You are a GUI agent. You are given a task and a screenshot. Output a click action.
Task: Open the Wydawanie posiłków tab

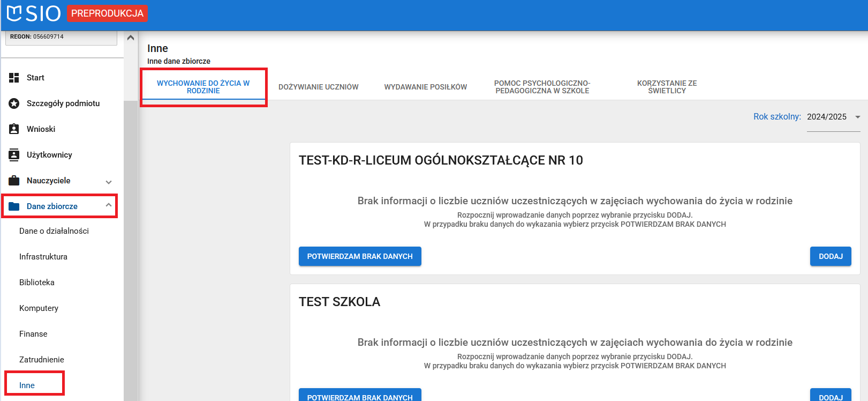pyautogui.click(x=425, y=87)
